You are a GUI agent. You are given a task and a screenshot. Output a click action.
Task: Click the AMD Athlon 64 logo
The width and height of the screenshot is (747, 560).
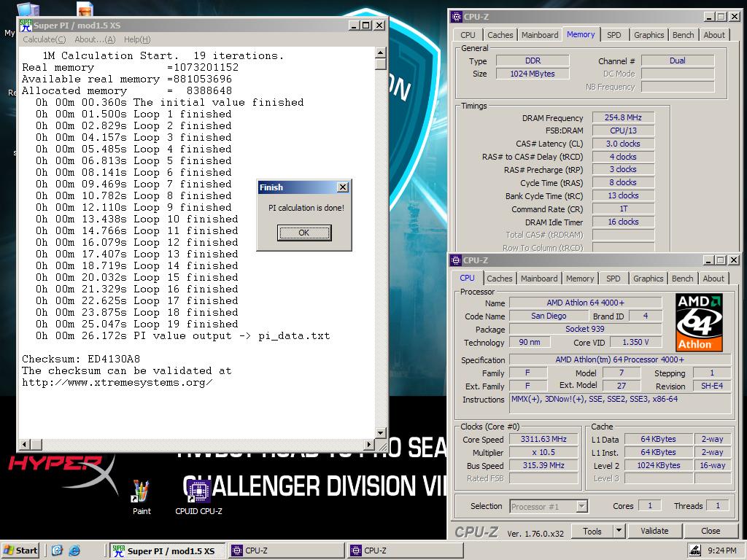click(x=699, y=322)
